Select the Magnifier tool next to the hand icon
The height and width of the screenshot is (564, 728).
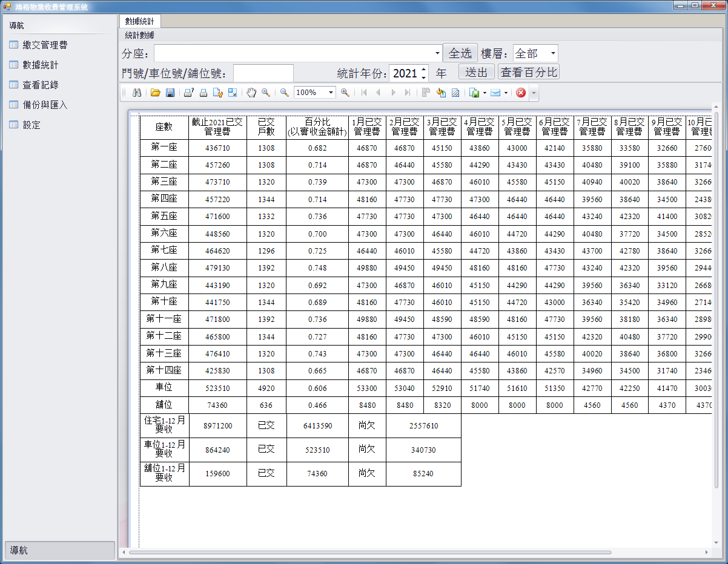pyautogui.click(x=266, y=93)
